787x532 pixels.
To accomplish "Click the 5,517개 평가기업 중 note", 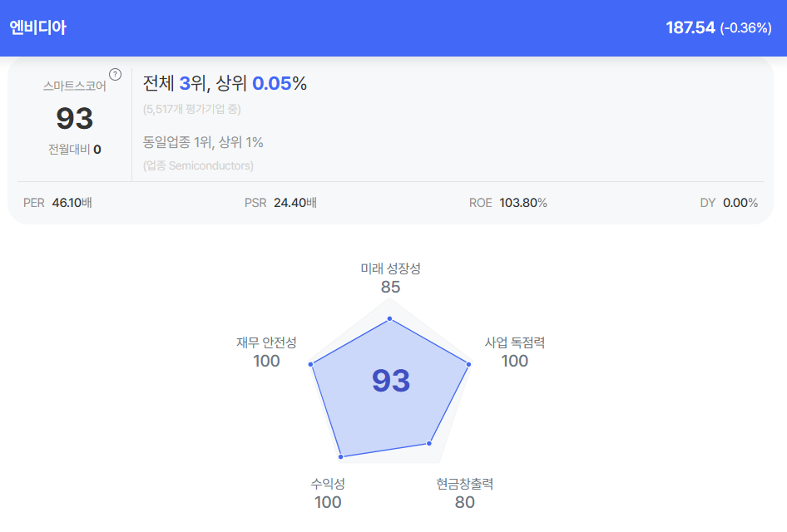I will point(191,109).
